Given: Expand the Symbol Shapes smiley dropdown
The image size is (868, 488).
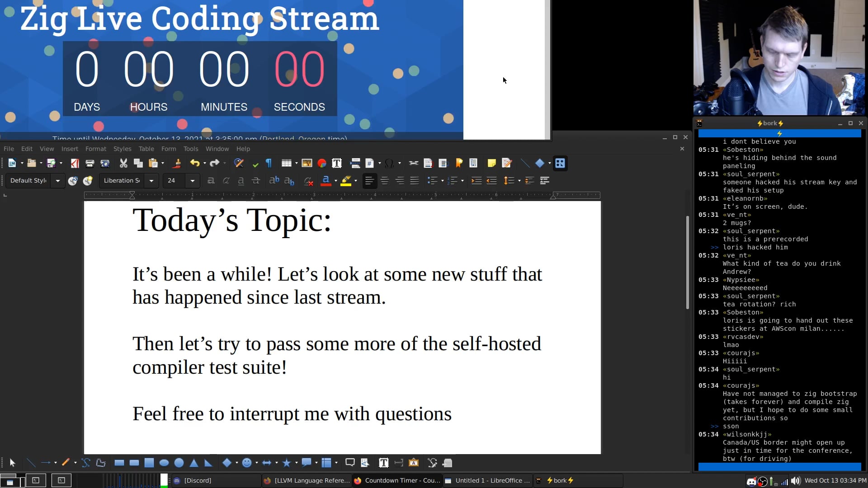Looking at the screenshot, I should click(x=257, y=463).
